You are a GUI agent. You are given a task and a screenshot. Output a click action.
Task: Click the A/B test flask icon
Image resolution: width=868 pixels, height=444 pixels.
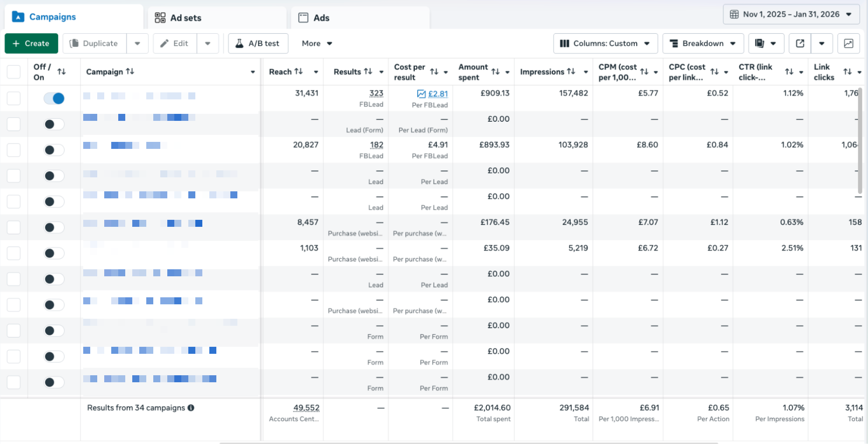pos(239,43)
